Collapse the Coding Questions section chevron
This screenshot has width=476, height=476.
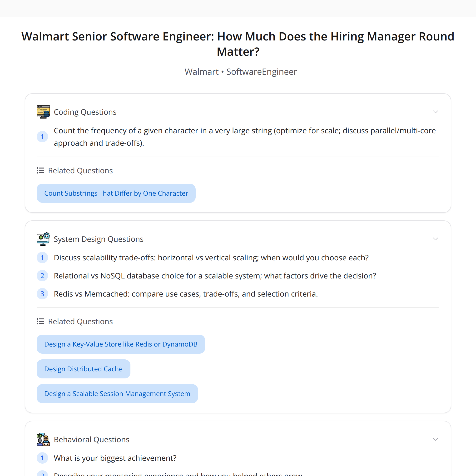point(435,112)
